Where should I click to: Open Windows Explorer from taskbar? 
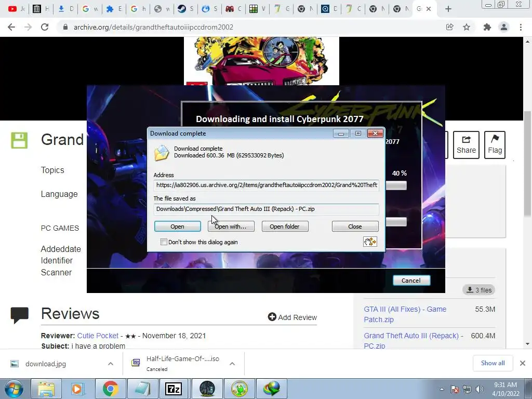point(46,389)
